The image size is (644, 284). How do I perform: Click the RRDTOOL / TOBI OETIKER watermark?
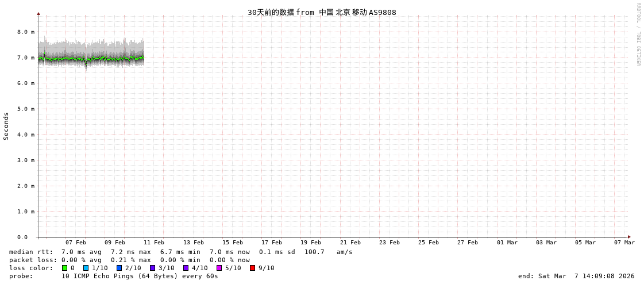pos(638,34)
